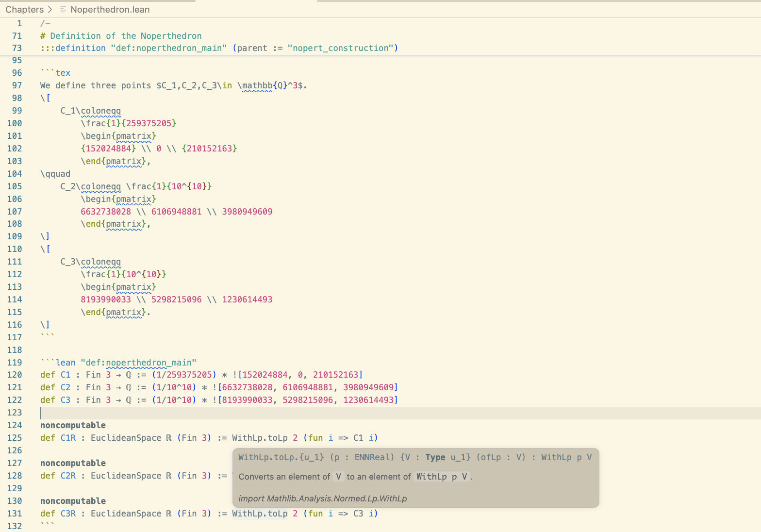Click the number 259375205 in line 100 \frac
This screenshot has height=532, width=761.
tap(149, 123)
